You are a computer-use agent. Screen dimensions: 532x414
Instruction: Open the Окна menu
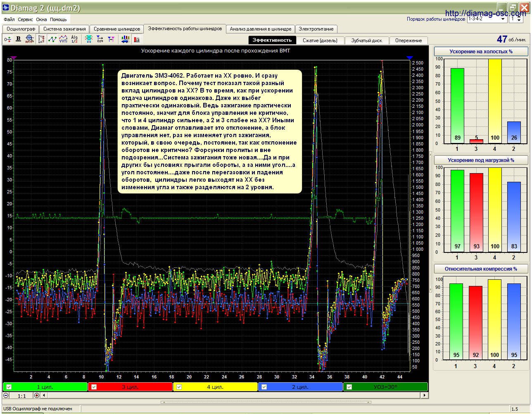42,19
